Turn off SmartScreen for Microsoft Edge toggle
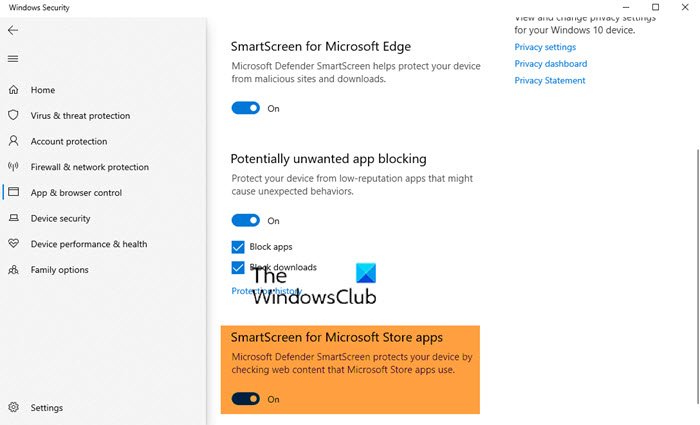 [x=246, y=108]
